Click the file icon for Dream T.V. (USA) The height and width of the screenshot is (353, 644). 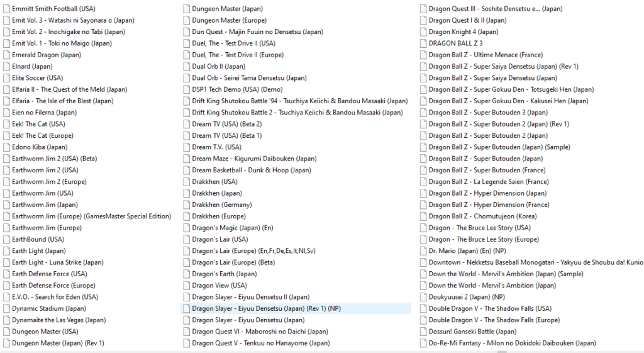[186, 147]
